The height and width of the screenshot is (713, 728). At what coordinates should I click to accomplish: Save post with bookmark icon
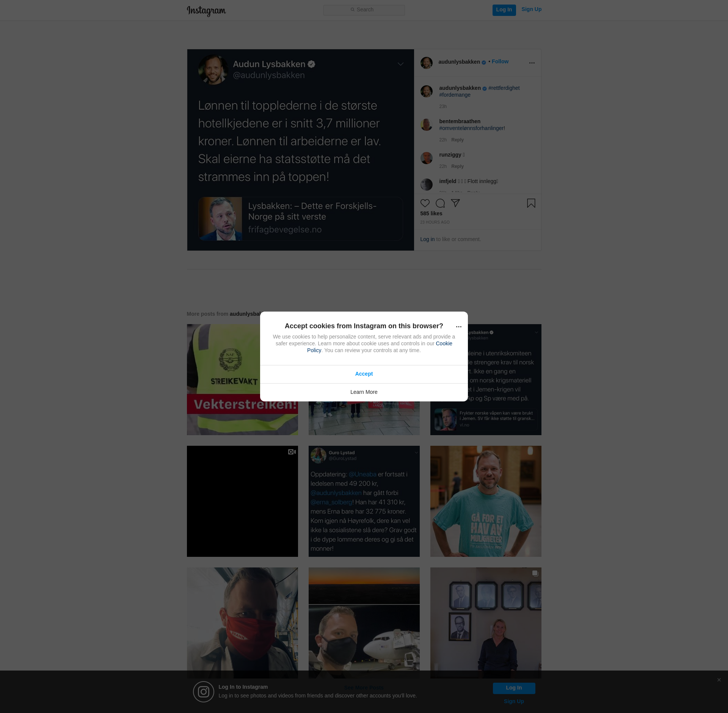[531, 203]
